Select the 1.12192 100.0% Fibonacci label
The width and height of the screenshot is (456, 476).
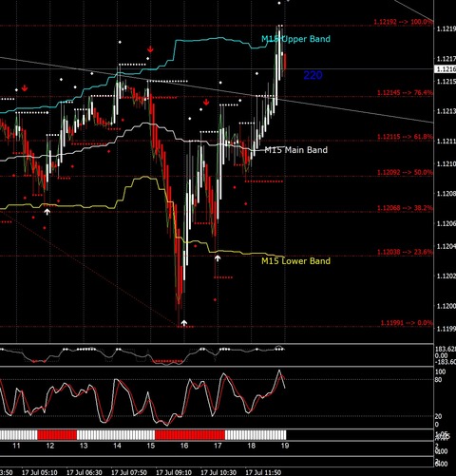pos(403,22)
